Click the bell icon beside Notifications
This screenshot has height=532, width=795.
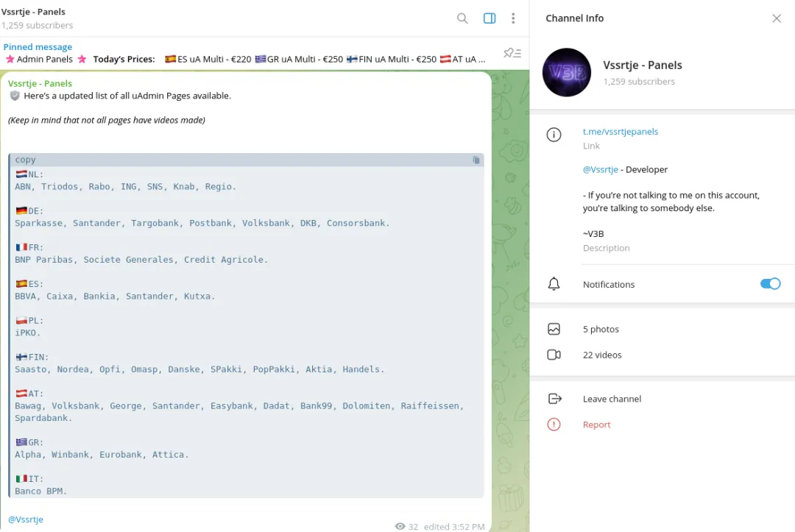point(554,284)
